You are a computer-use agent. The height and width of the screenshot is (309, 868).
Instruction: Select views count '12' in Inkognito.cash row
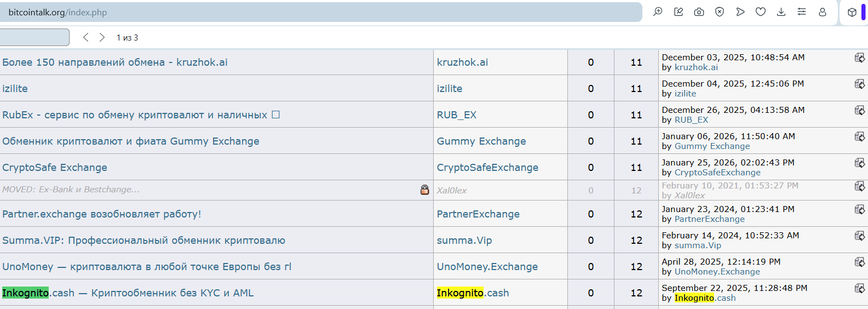pos(636,293)
